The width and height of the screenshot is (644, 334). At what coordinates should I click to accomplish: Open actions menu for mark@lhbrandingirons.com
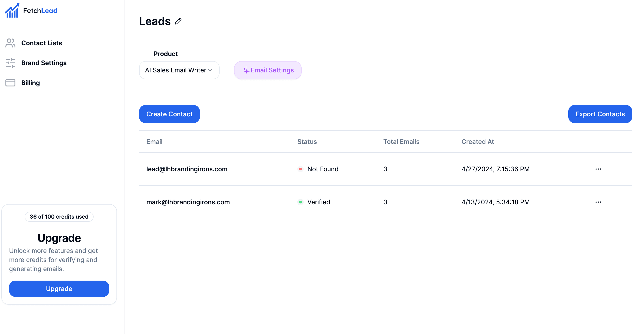(598, 202)
